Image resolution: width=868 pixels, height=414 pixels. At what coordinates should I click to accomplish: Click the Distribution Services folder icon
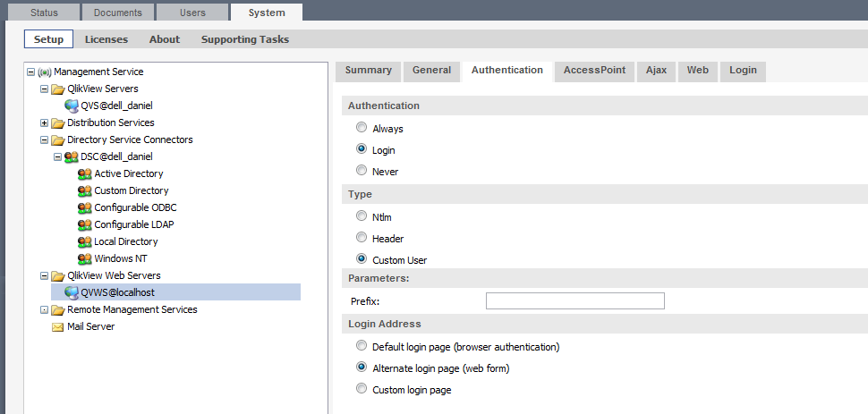coord(58,123)
